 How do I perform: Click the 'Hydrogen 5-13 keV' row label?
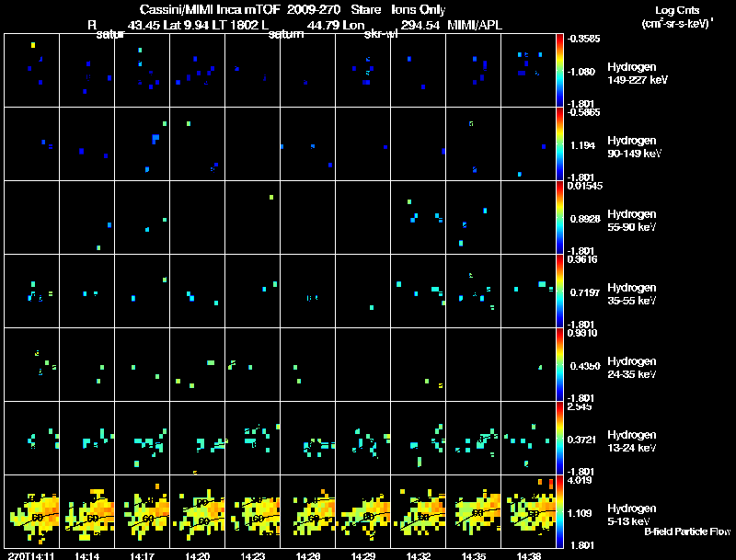632,515
